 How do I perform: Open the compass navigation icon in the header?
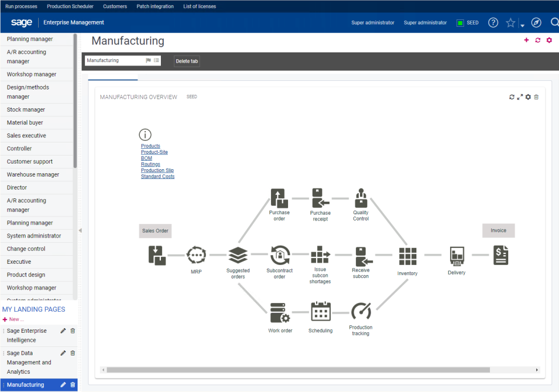coord(535,23)
